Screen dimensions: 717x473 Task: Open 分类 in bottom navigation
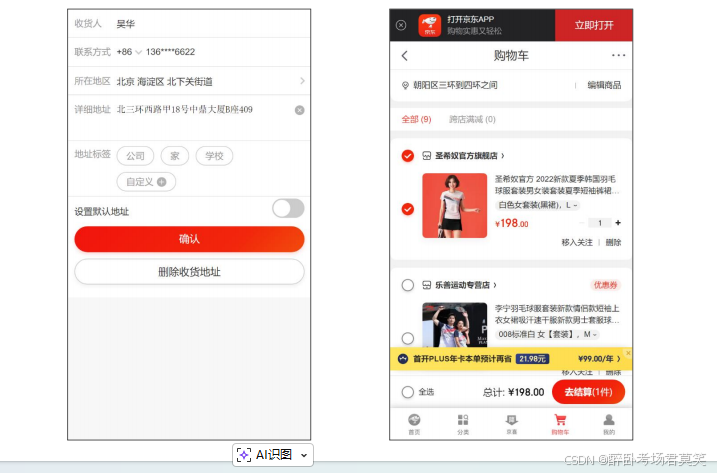point(463,424)
